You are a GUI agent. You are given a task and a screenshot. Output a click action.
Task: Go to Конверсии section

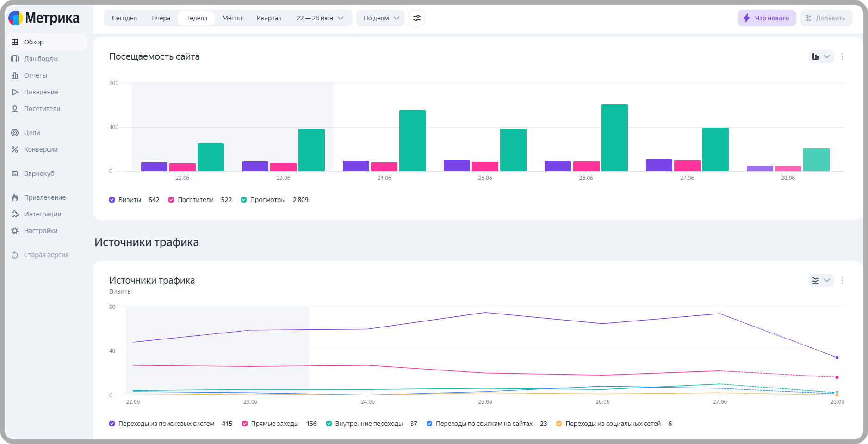46,149
